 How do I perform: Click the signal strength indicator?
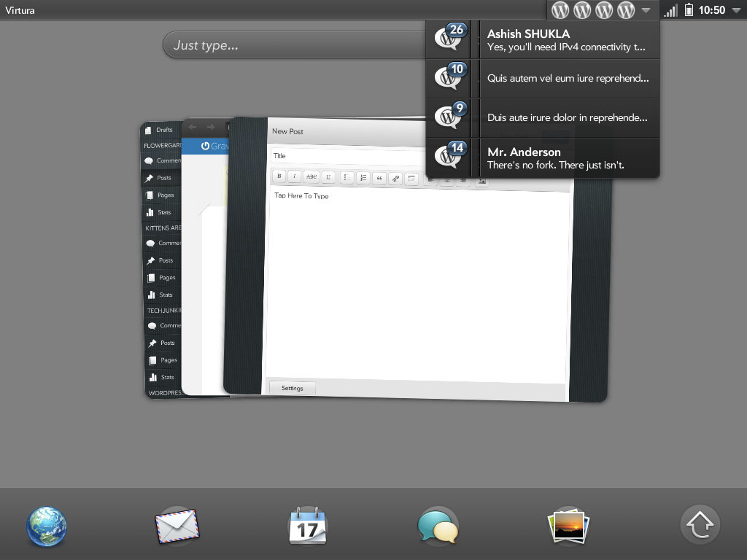pos(671,10)
